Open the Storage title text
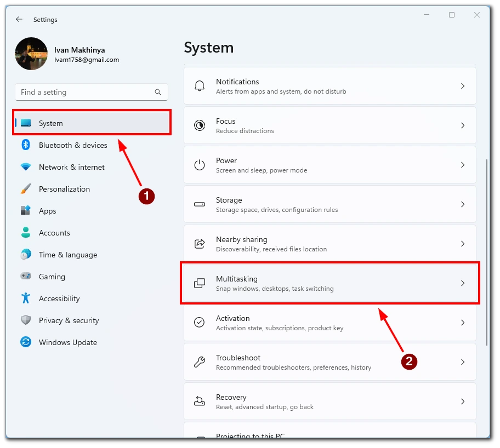 (x=229, y=200)
